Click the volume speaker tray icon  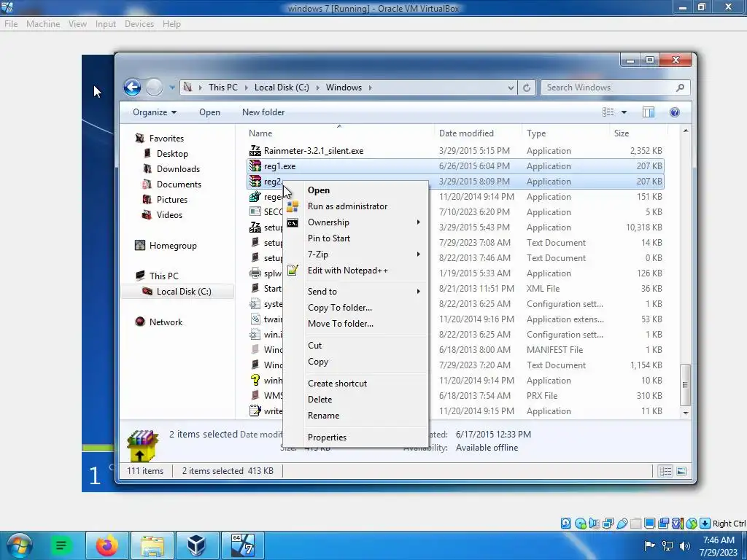coord(685,545)
